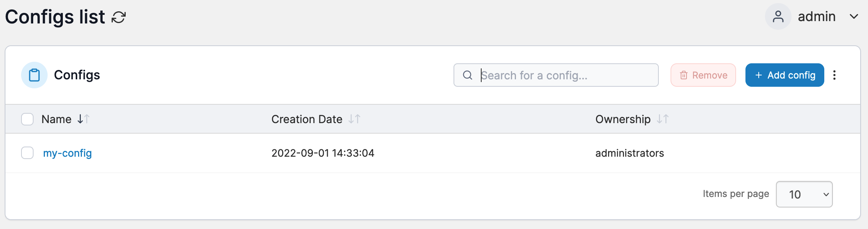
Task: Click the Creation Date column header
Action: point(307,119)
